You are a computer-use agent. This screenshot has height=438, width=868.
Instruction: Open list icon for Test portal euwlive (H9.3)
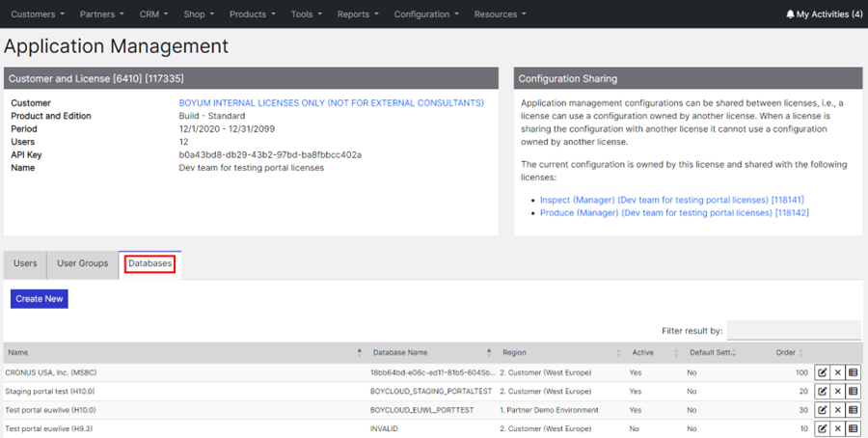854,428
